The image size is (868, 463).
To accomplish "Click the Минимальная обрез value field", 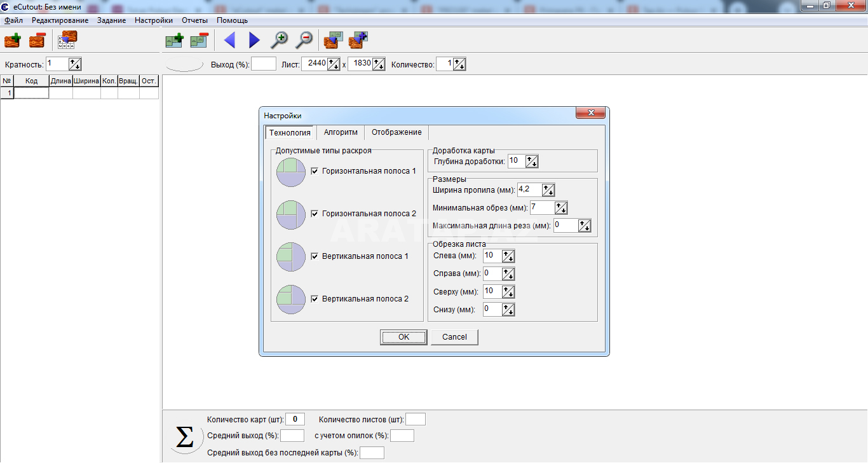I will coord(542,208).
